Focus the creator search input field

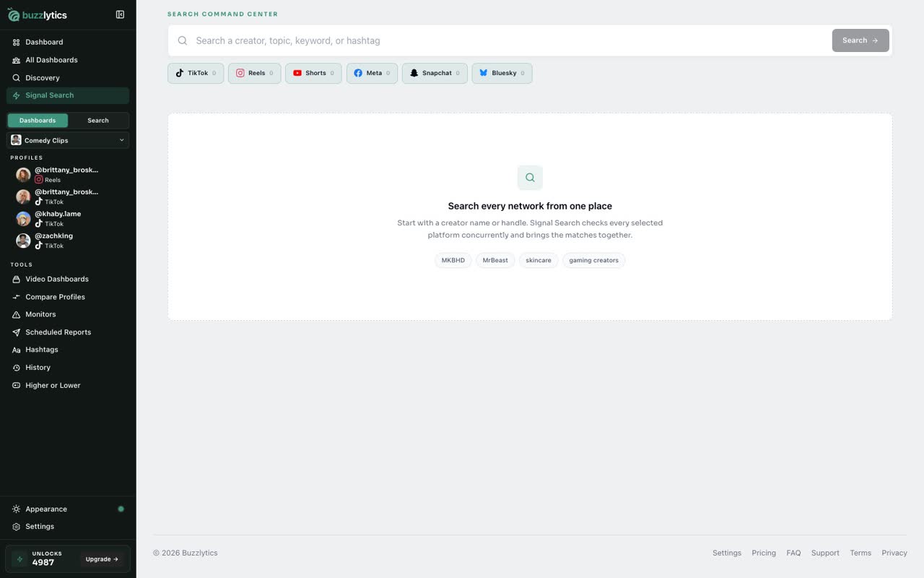point(509,40)
